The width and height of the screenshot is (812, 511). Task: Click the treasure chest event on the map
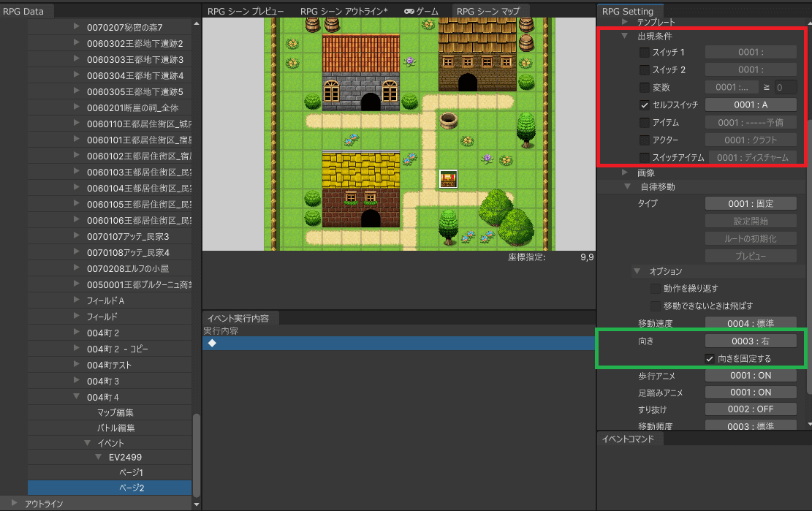pyautogui.click(x=448, y=178)
